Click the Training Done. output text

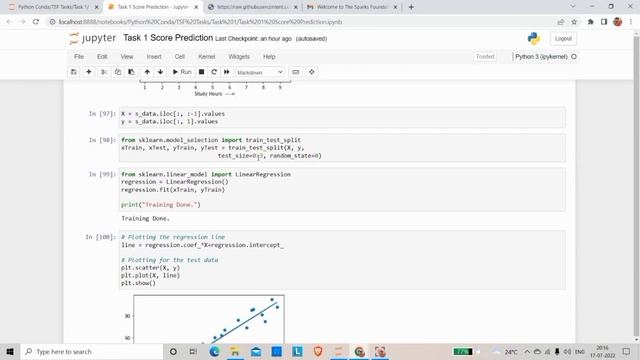(145, 218)
